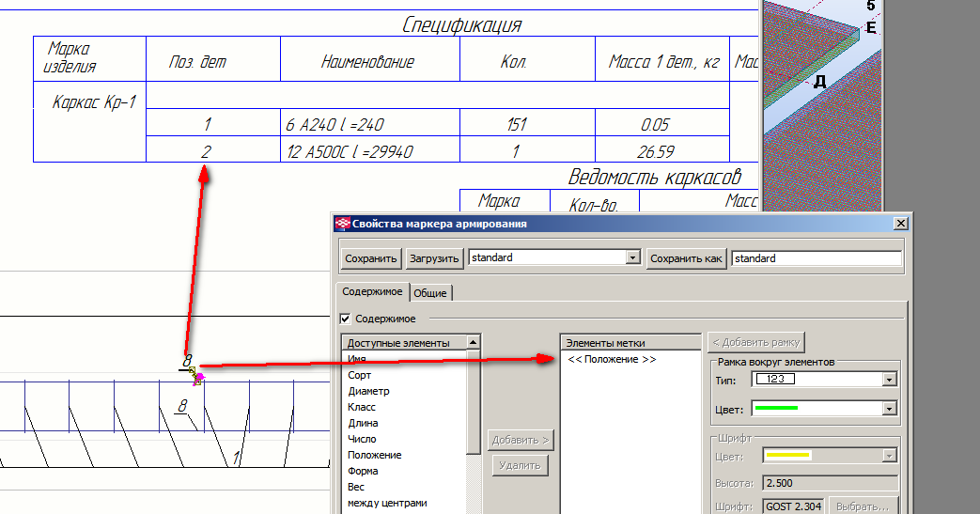Close the reinforcement marker properties dialog
The image size is (980, 514).
click(x=900, y=224)
